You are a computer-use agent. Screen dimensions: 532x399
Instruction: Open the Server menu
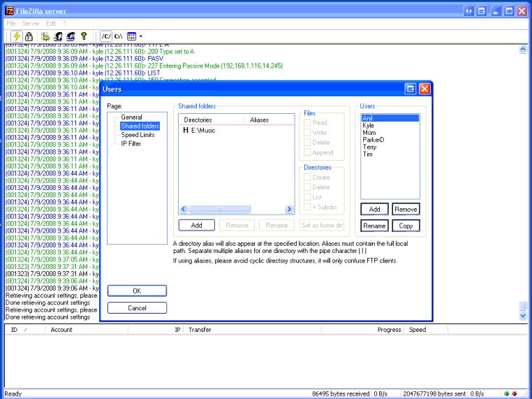pos(31,23)
